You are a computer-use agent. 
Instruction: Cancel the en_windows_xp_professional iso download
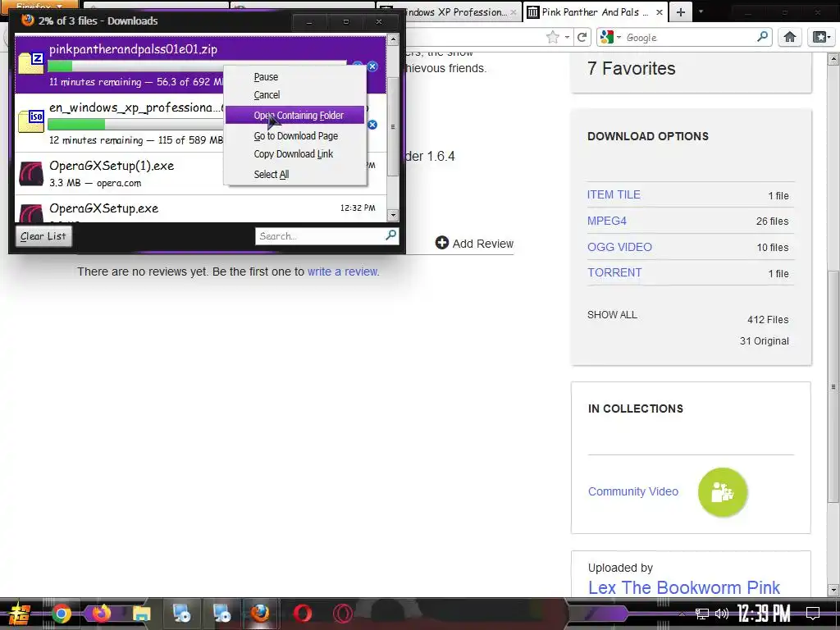tap(372, 125)
